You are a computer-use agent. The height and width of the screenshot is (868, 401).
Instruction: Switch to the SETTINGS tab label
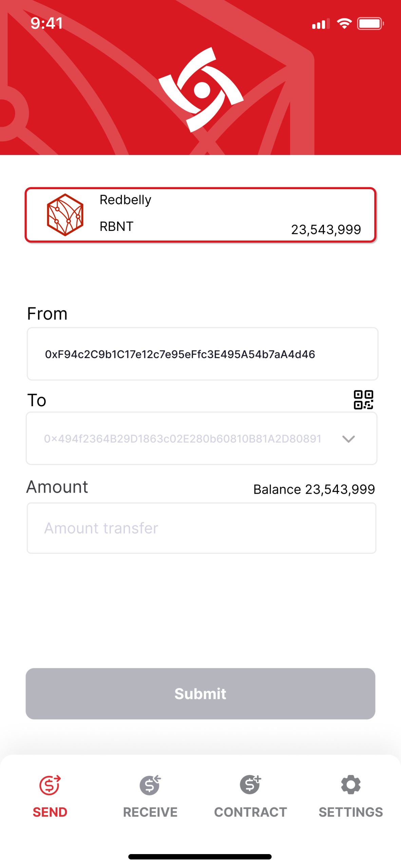(x=351, y=812)
